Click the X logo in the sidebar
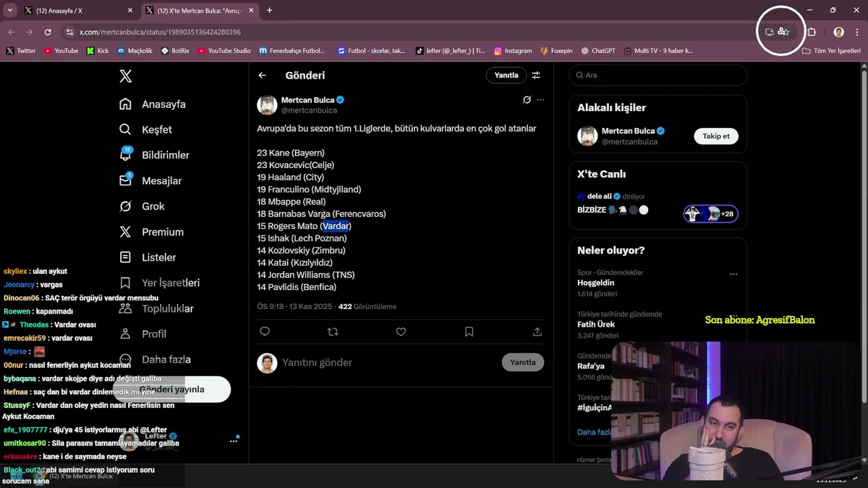The image size is (868, 488). pyautogui.click(x=125, y=77)
